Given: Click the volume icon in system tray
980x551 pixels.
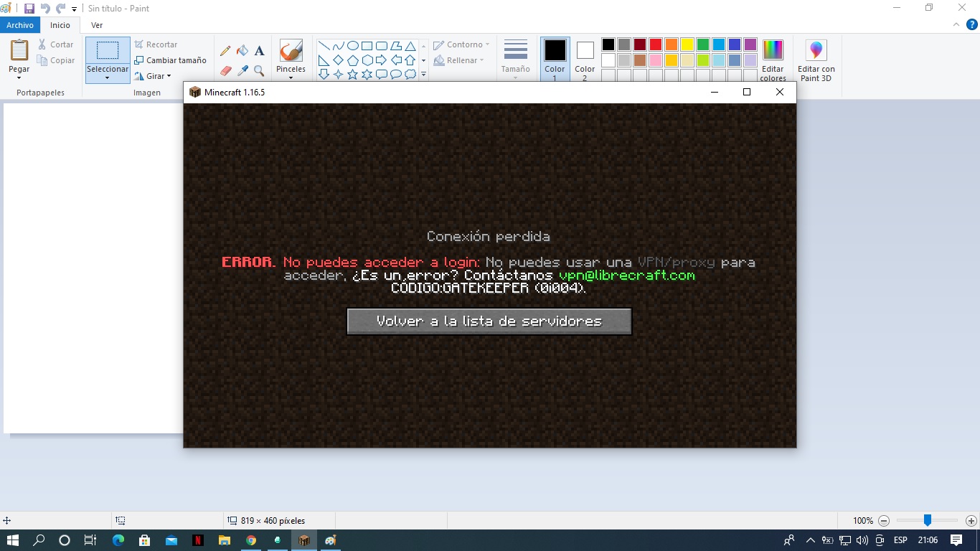Looking at the screenshot, I should [x=862, y=540].
